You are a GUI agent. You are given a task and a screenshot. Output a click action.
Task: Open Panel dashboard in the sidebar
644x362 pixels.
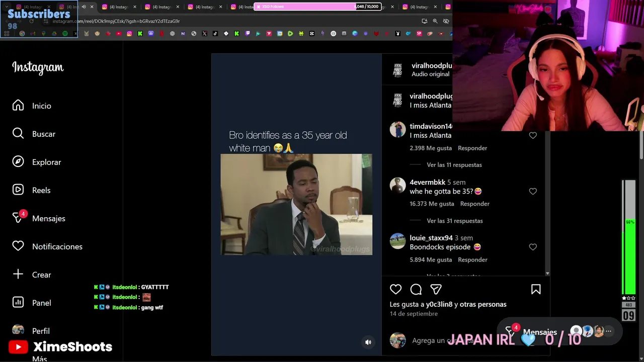pos(32,303)
